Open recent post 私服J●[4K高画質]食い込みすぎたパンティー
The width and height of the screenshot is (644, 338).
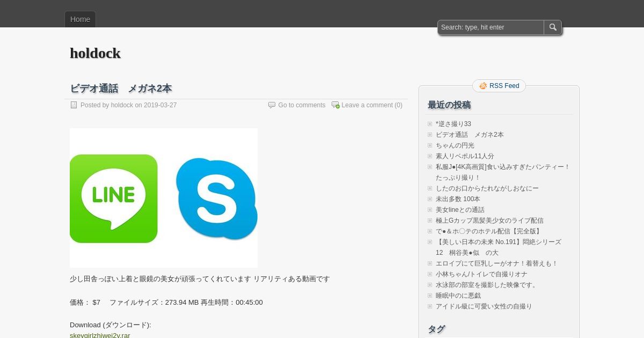503,172
